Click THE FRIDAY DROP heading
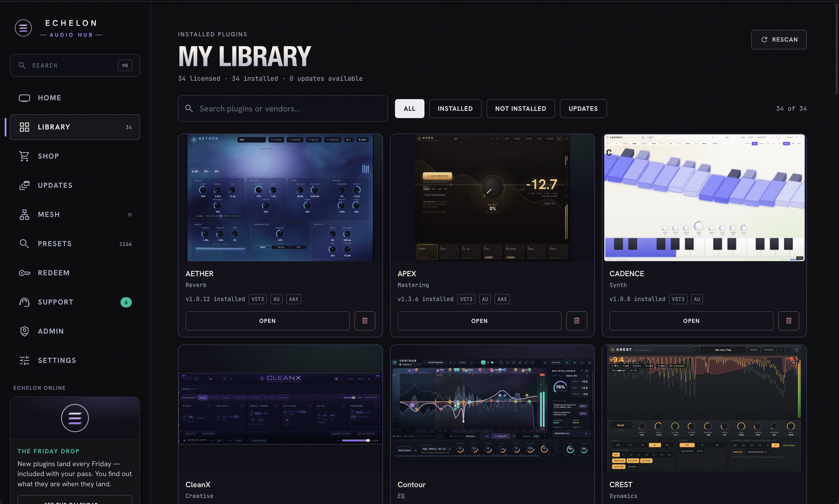The image size is (839, 504). click(x=48, y=452)
